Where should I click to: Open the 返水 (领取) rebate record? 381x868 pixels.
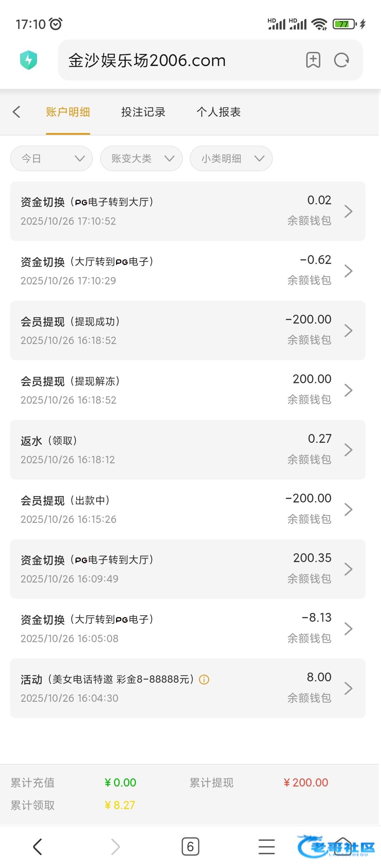coord(188,450)
